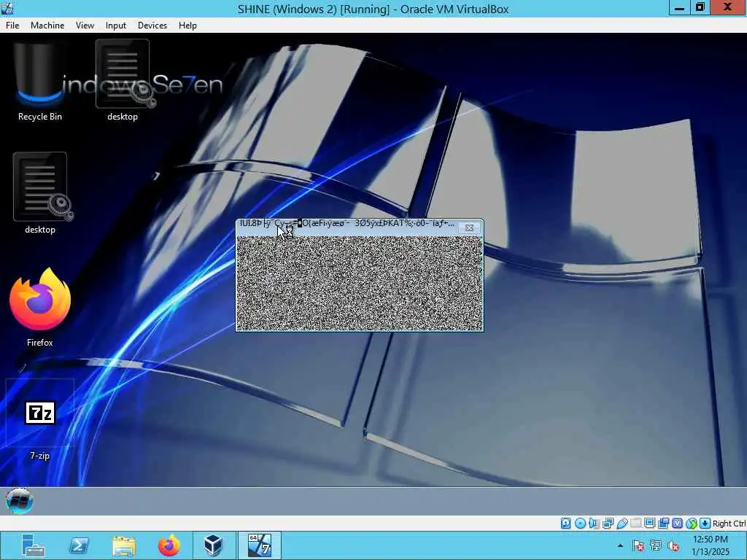Viewport: 747px width, 560px height.
Task: Click the hard disk activity indicator
Action: point(565,524)
